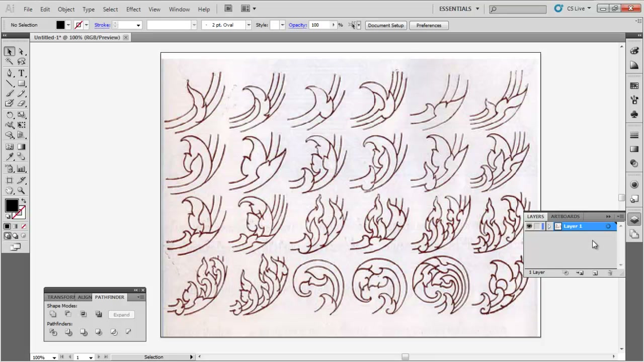Click the target circle of Layer 1
This screenshot has height=362, width=644.
click(x=608, y=226)
